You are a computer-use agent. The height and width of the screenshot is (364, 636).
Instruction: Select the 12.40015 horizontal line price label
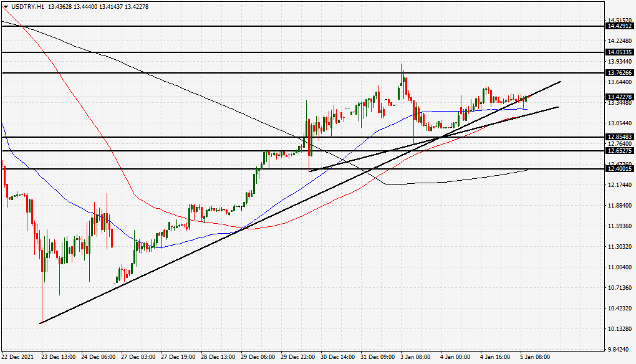(x=619, y=169)
